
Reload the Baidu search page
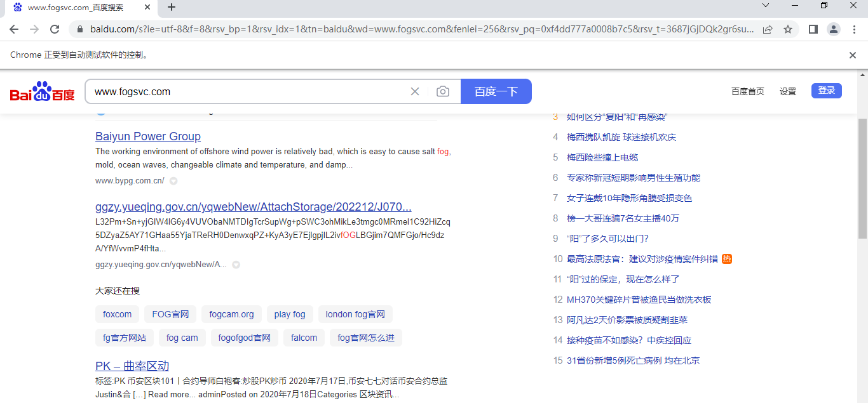click(55, 29)
